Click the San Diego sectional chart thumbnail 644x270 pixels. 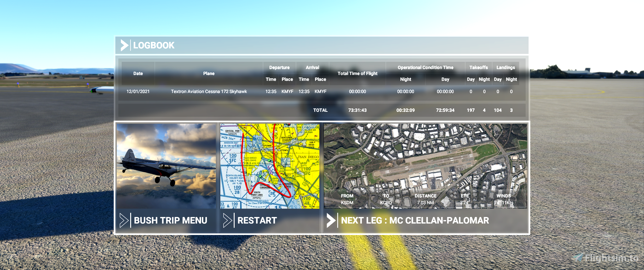270,166
